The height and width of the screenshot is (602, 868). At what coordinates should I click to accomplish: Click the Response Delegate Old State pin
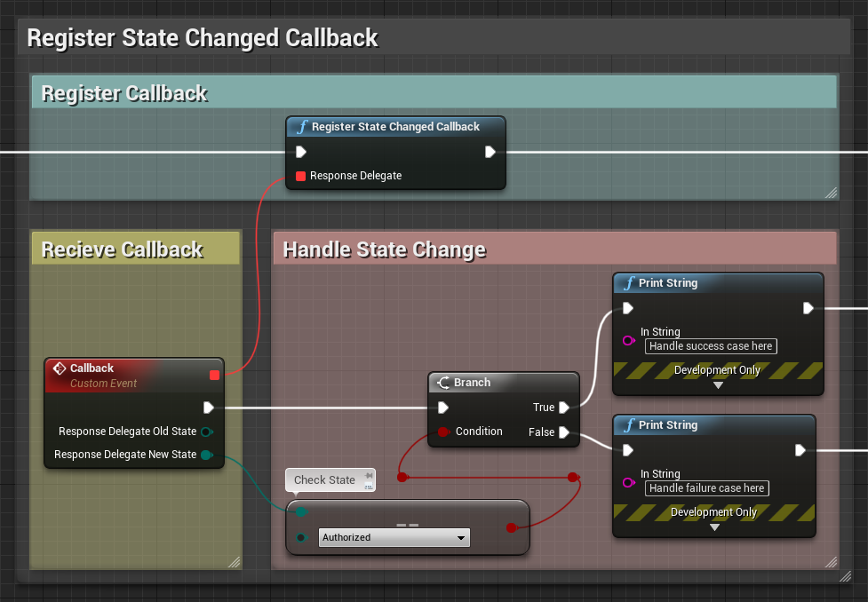206,432
